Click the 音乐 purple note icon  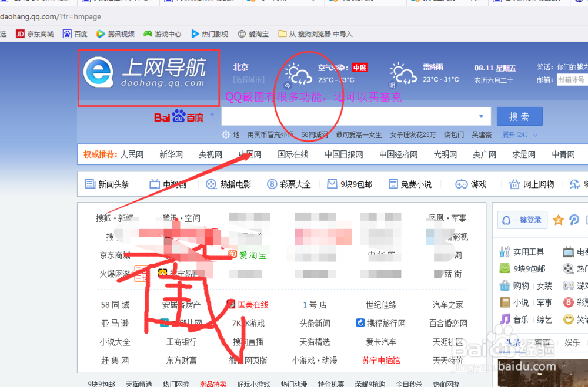(505, 318)
